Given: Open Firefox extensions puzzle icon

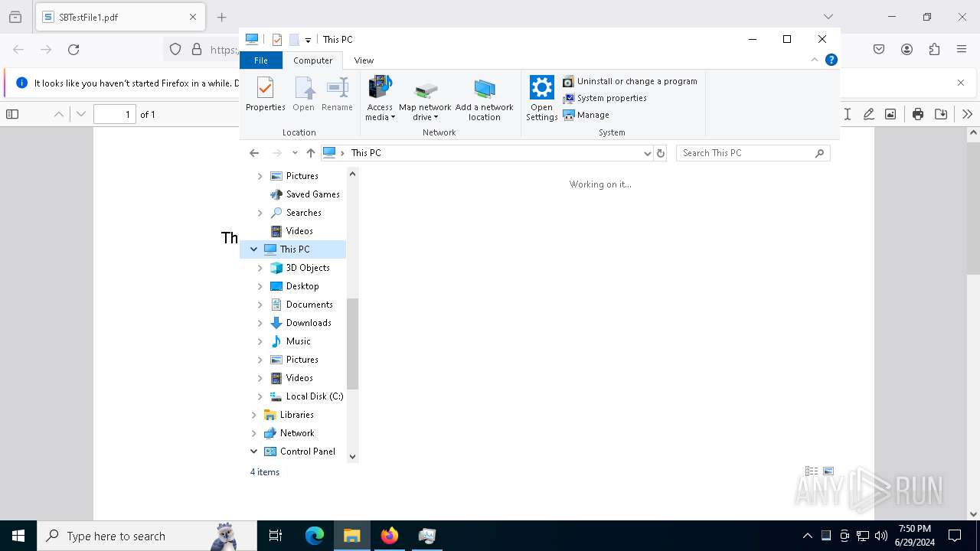Looking at the screenshot, I should (934, 50).
